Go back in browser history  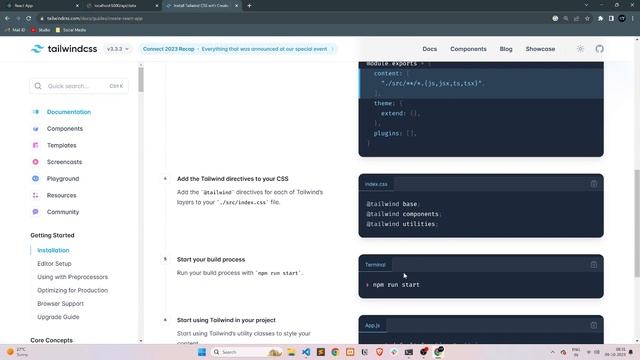[7, 18]
